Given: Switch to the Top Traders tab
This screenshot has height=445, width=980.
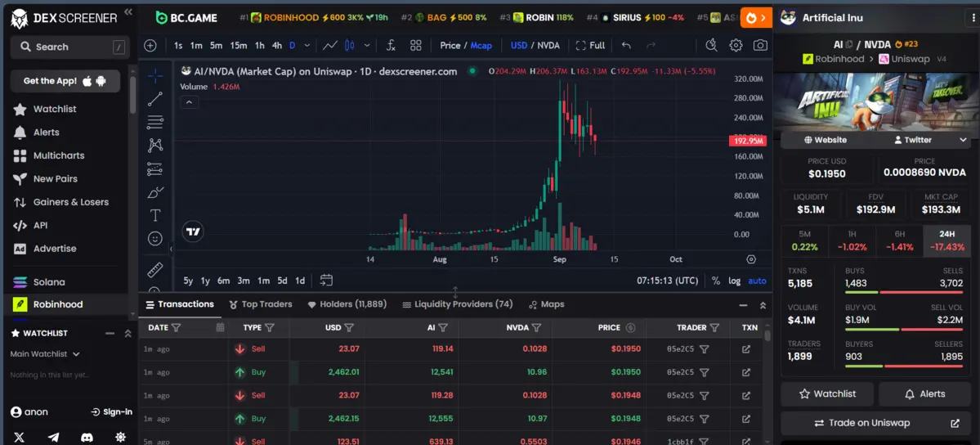Looking at the screenshot, I should click(x=261, y=304).
